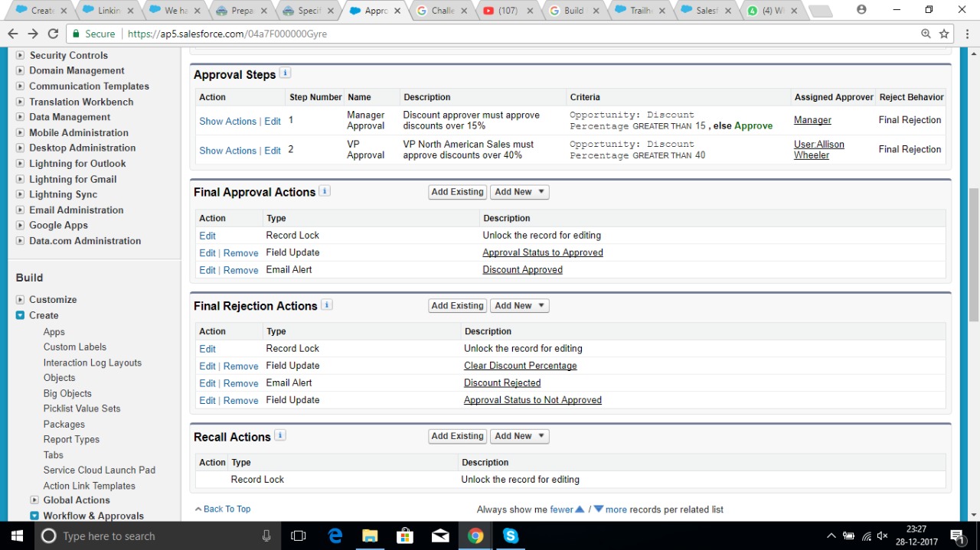The width and height of the screenshot is (980, 550).
Task: Expand the Security Controls tree node
Action: pos(21,55)
